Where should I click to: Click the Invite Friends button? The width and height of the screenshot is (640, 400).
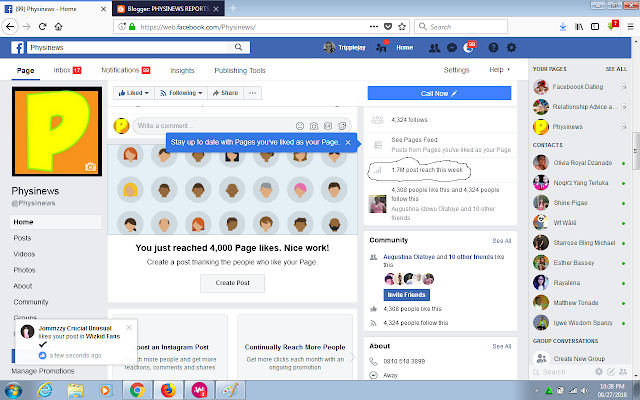click(407, 295)
